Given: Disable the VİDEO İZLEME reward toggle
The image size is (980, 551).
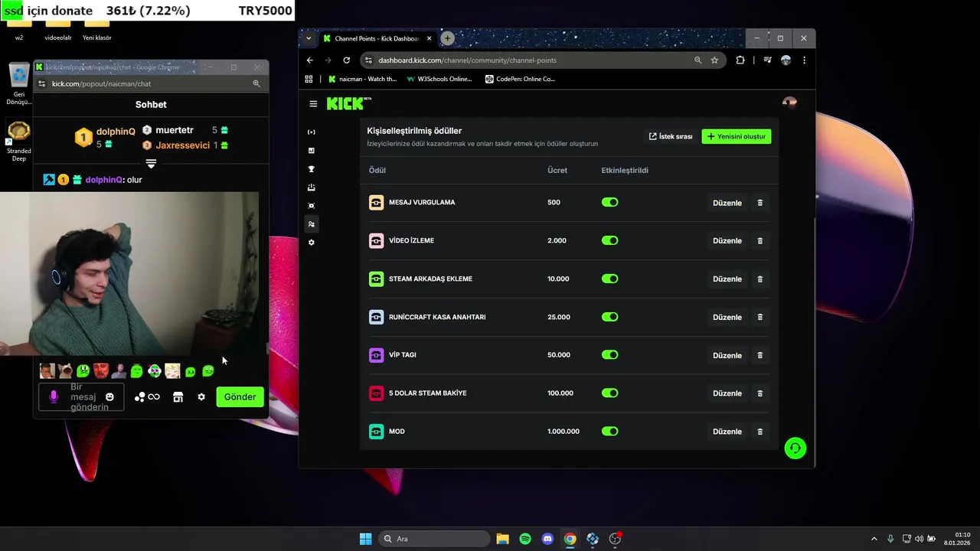Looking at the screenshot, I should tap(609, 240).
